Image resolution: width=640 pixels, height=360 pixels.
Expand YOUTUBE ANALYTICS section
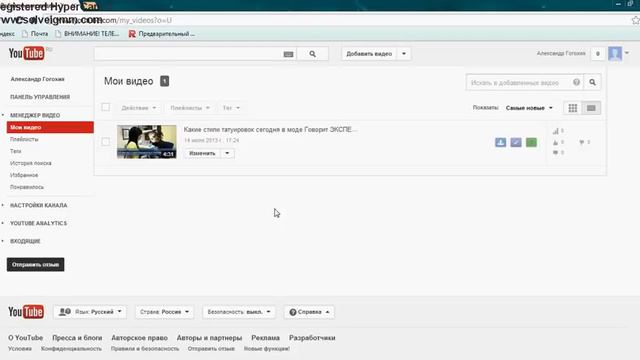38,223
